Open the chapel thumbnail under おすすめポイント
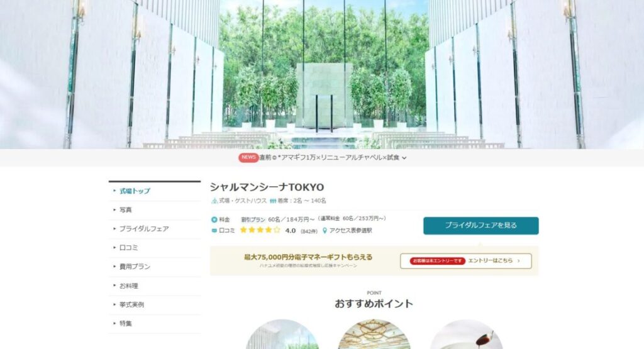644x349 pixels. pos(282,335)
